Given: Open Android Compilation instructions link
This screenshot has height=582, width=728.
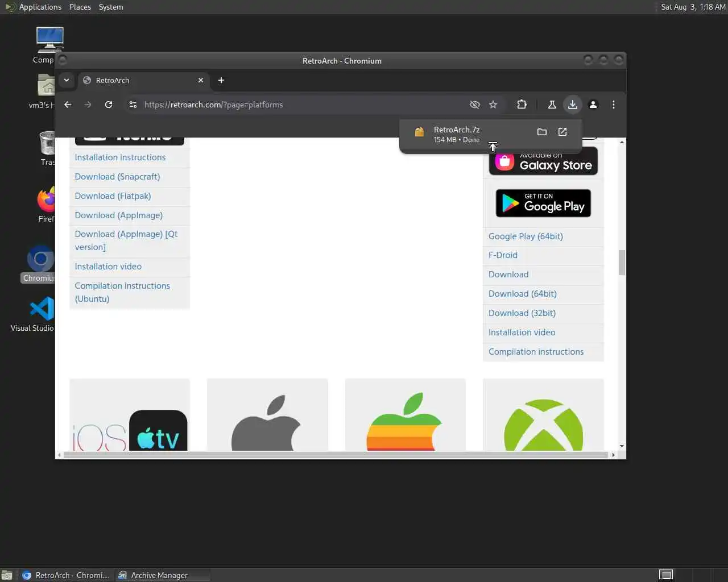Looking at the screenshot, I should point(536,352).
